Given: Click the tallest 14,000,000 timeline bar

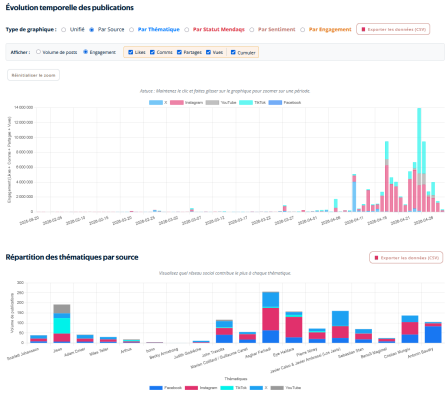Looking at the screenshot, I should click(x=419, y=160).
